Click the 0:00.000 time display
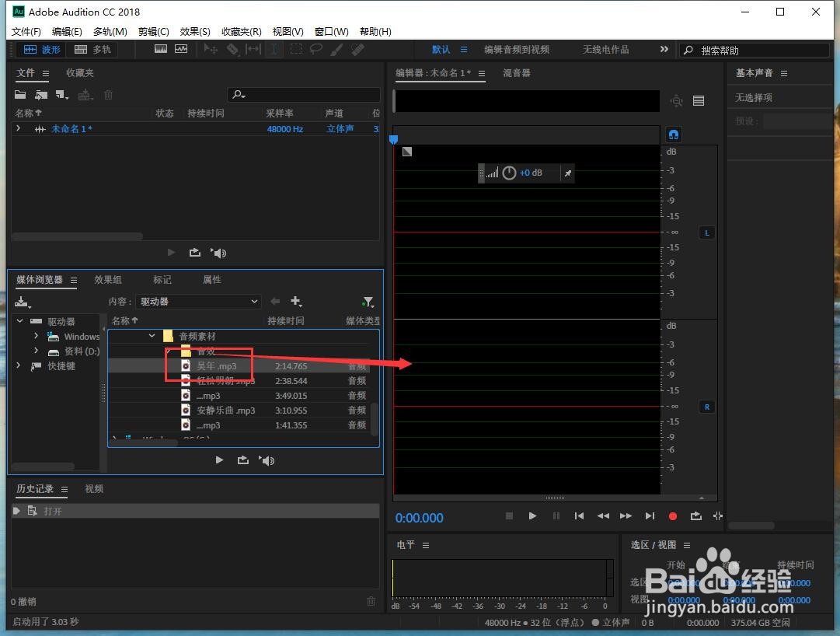 pyautogui.click(x=420, y=518)
